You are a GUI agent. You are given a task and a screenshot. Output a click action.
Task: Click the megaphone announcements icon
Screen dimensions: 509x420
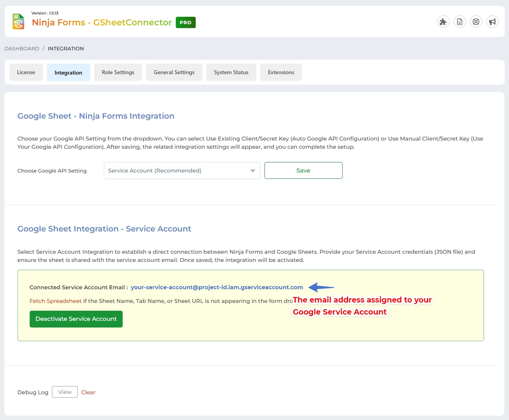[492, 22]
